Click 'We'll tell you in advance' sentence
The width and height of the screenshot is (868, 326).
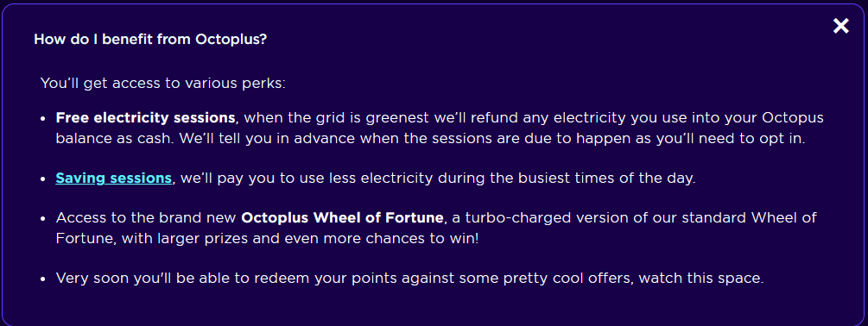268,139
